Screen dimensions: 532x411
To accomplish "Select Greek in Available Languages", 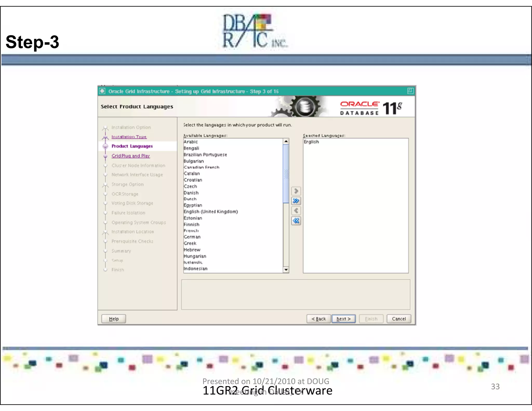I will click(x=233, y=243).
